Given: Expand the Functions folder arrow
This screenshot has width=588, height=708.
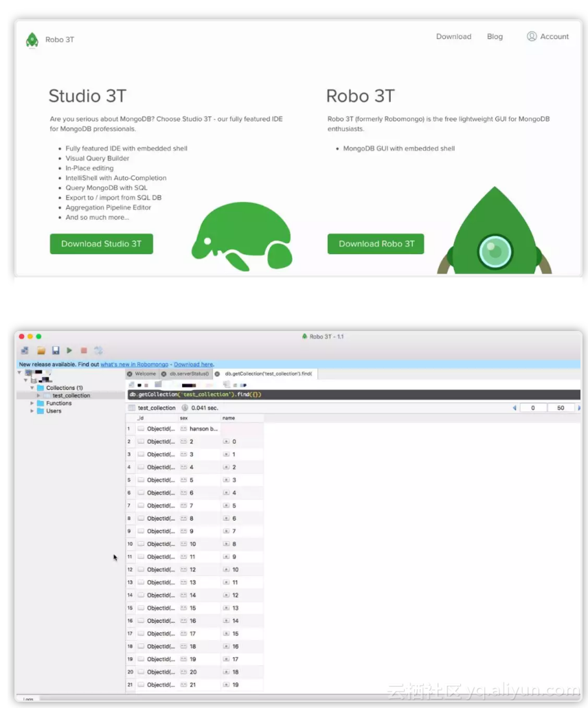Looking at the screenshot, I should pos(32,403).
